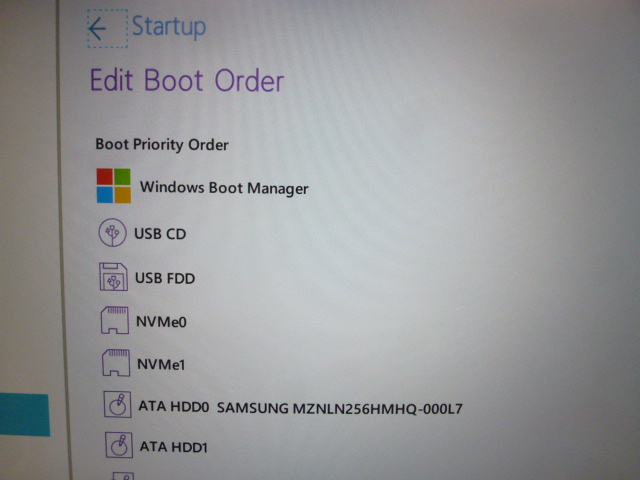Viewport: 640px width, 480px height.
Task: Select the ATA HDD0 label text
Action: click(x=174, y=408)
